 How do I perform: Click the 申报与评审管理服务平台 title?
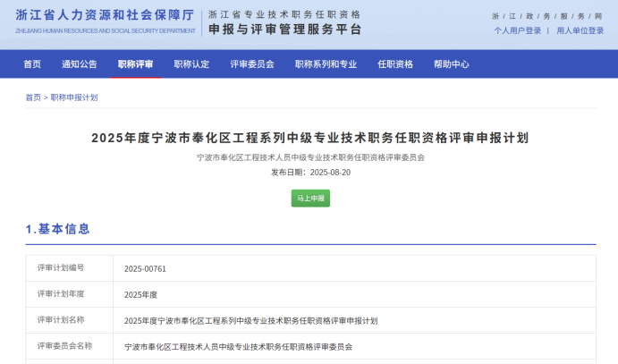pos(284,30)
